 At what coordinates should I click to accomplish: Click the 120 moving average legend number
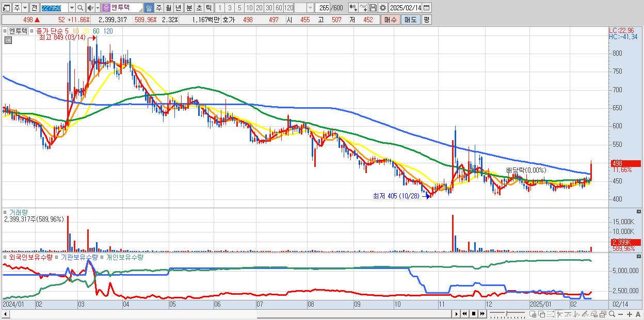tap(108, 31)
